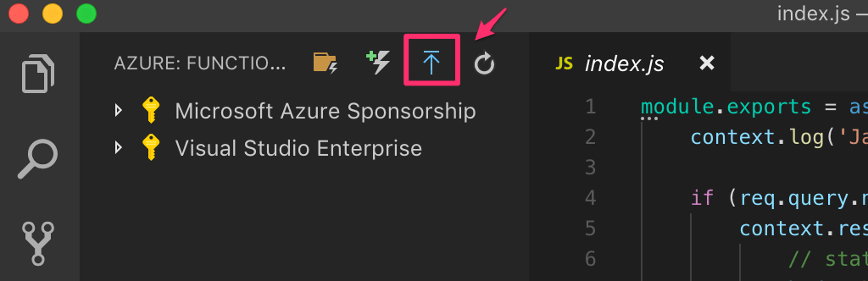Click the green window zoom button
This screenshot has height=281, width=868.
(x=86, y=14)
